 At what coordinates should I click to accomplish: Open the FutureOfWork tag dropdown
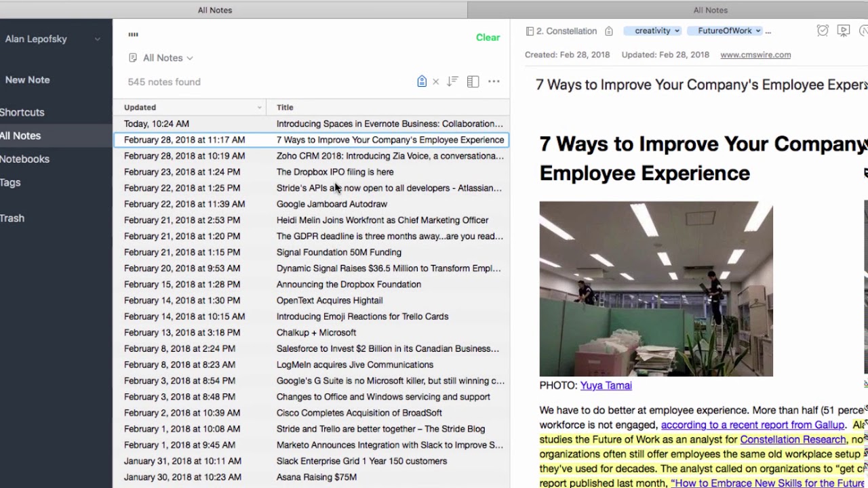tap(725, 30)
